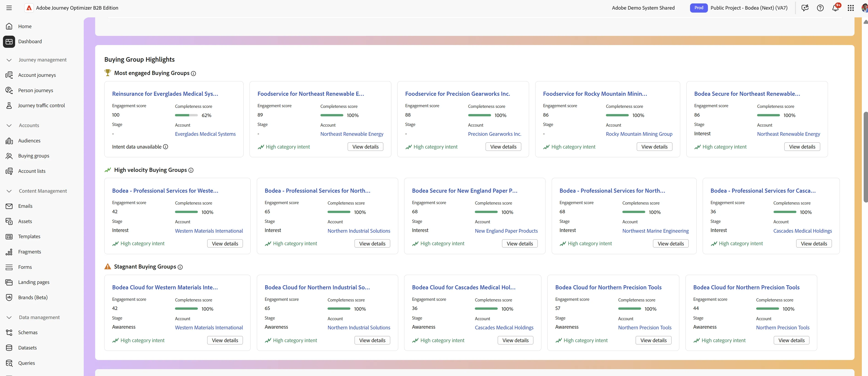
Task: Open Northwest Marine Engineering account link
Action: (x=655, y=231)
